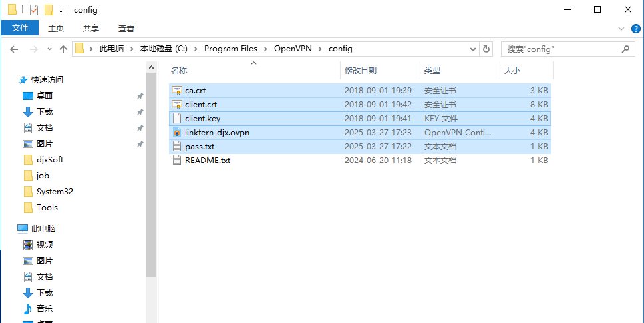
Task: Open 音乐 under 此电脑
Action: click(45, 308)
